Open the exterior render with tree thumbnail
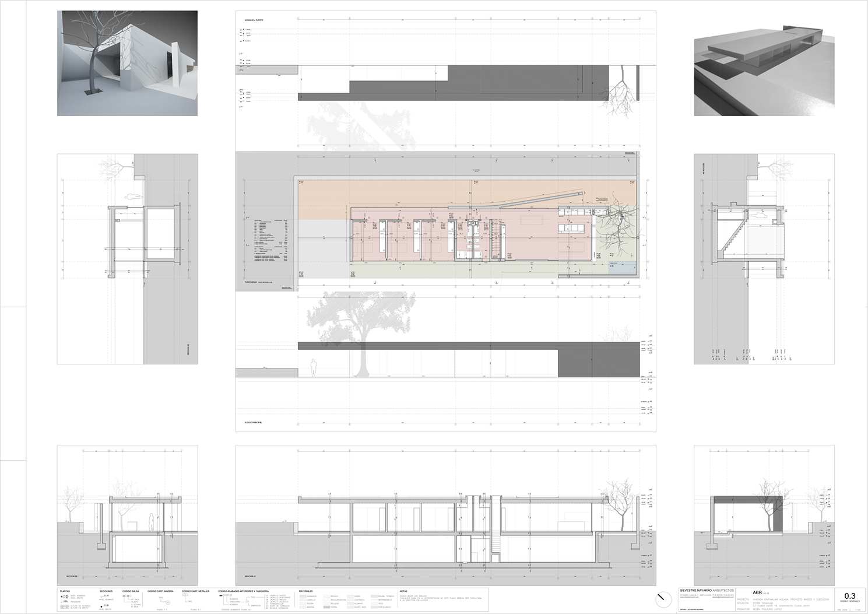This screenshot has height=614, width=868. click(127, 63)
